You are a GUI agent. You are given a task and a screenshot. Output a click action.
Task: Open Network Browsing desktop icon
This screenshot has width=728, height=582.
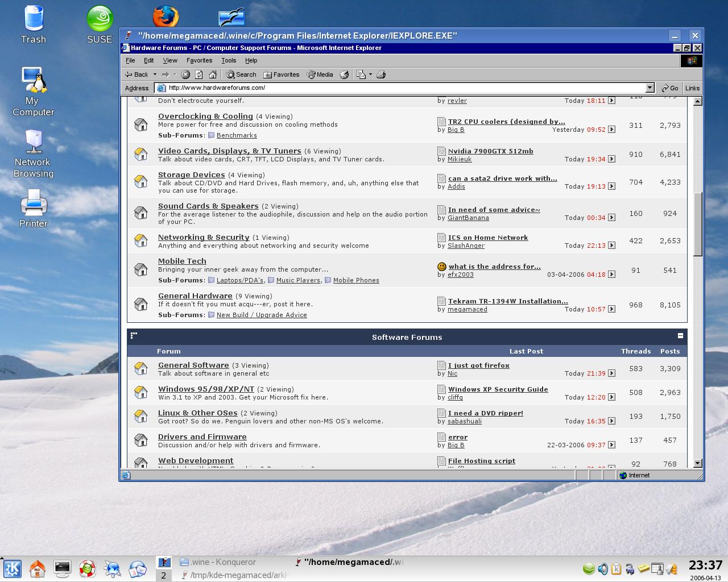coord(34,153)
